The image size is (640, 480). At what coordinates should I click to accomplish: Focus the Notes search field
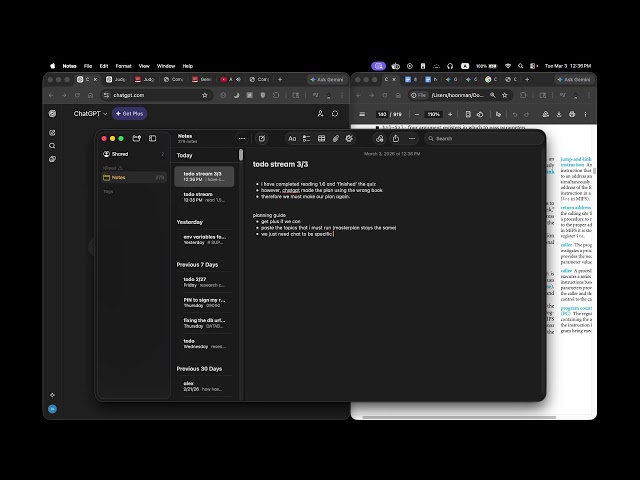[x=484, y=139]
